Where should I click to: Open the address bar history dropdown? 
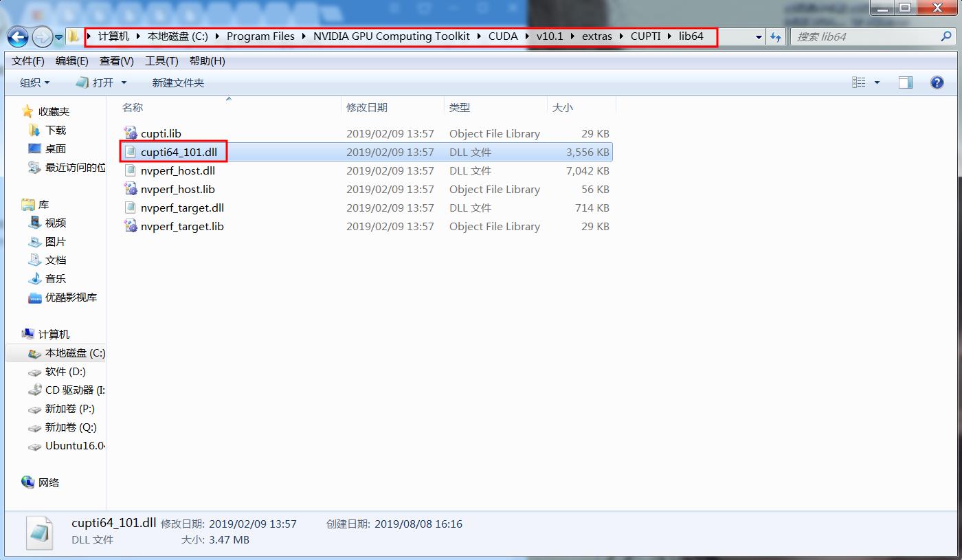(x=759, y=36)
